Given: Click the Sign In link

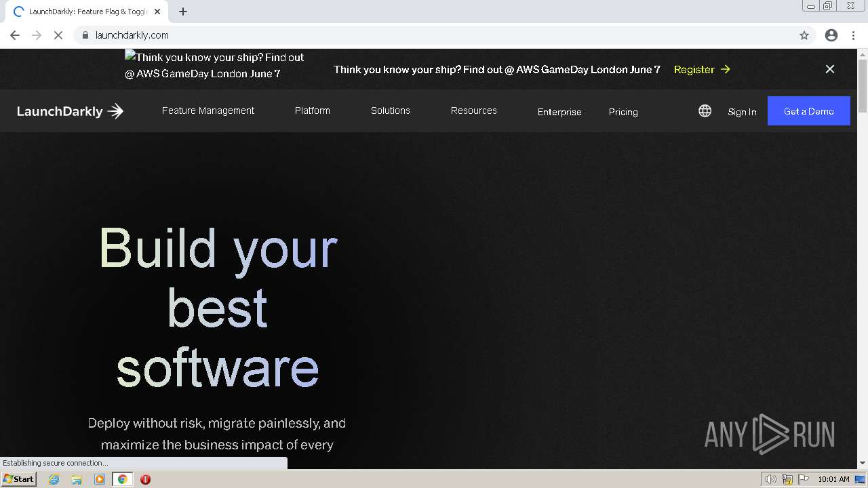Looking at the screenshot, I should 742,112.
